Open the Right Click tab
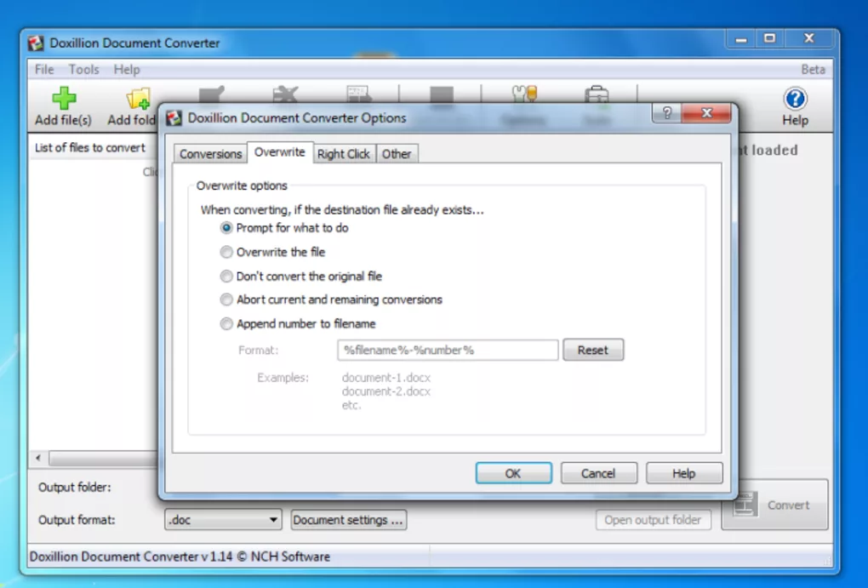The image size is (868, 588). point(344,154)
